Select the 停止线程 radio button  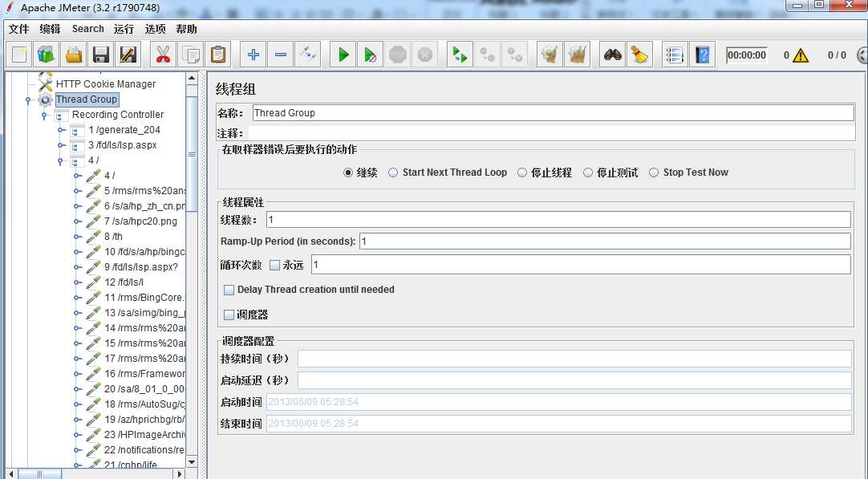pos(521,173)
